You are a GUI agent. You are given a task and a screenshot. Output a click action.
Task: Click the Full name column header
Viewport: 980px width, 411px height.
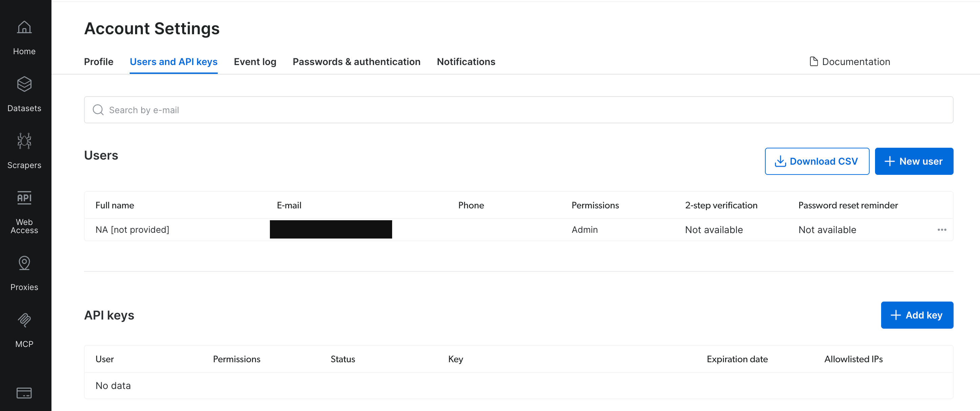click(x=114, y=205)
